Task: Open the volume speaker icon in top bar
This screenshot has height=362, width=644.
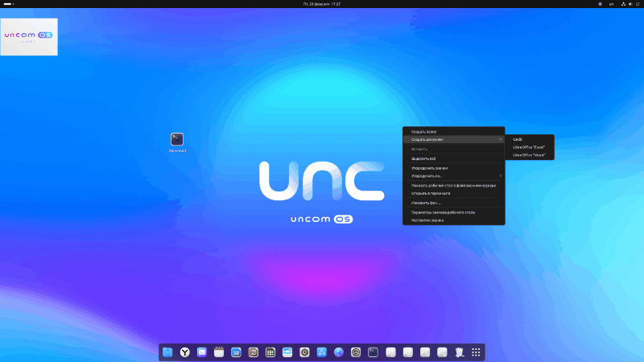Action: pos(630,4)
